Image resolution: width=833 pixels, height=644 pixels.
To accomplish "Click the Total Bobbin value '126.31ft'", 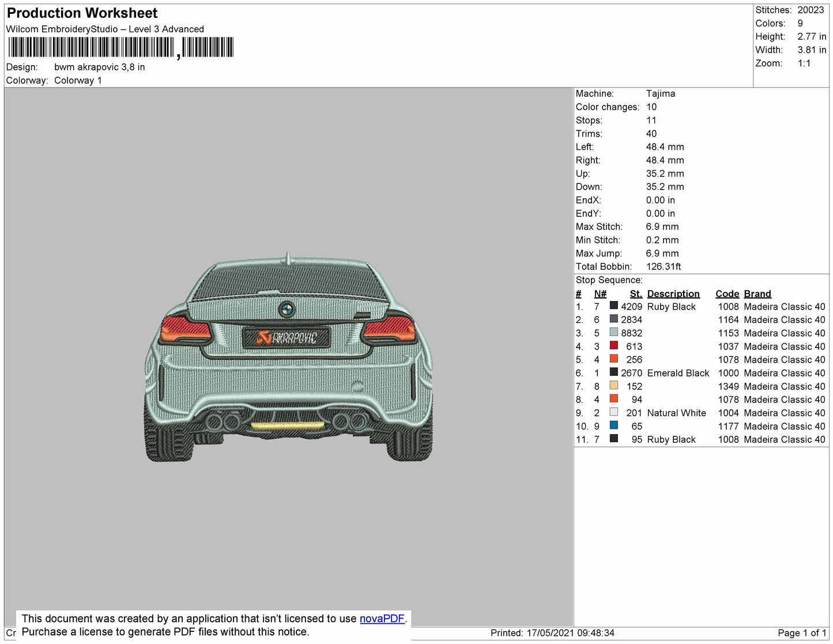I will pos(664,266).
